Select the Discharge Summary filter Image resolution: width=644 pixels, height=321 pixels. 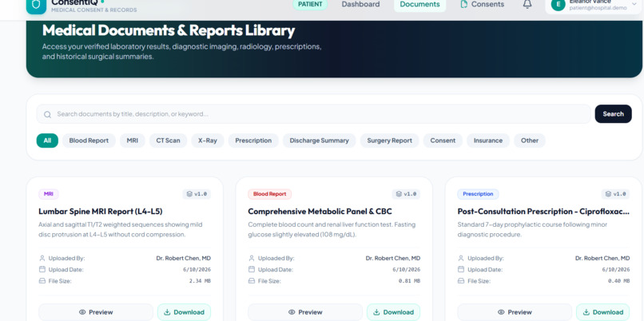pos(319,141)
